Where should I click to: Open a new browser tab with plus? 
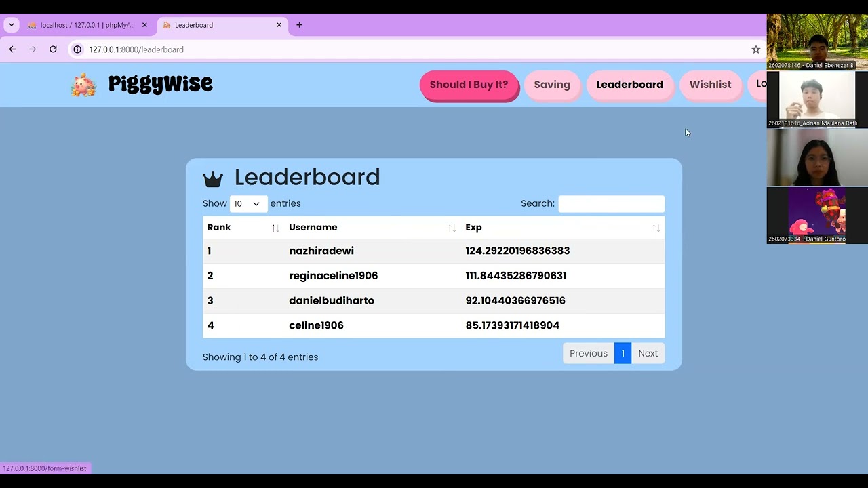(x=299, y=25)
